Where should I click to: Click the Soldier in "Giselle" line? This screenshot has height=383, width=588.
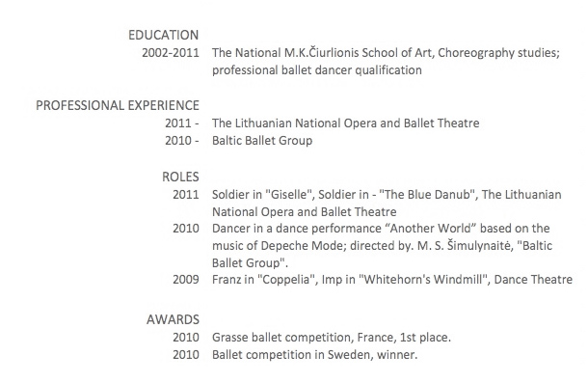tap(387, 195)
